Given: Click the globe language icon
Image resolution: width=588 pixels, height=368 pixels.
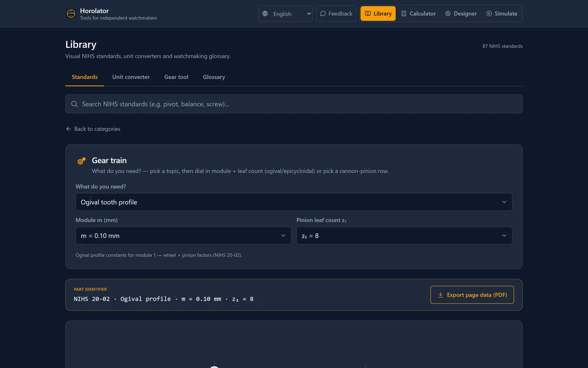Looking at the screenshot, I should (265, 14).
